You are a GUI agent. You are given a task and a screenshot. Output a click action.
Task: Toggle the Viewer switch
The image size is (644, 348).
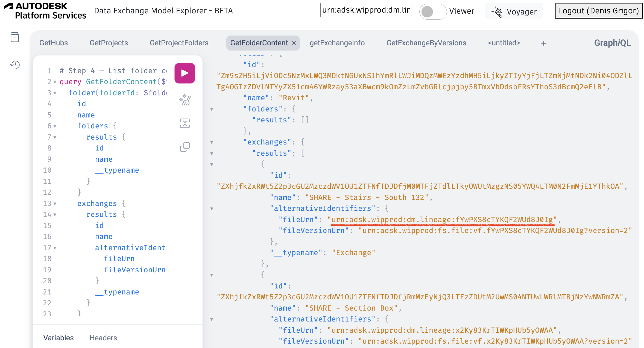pos(433,11)
